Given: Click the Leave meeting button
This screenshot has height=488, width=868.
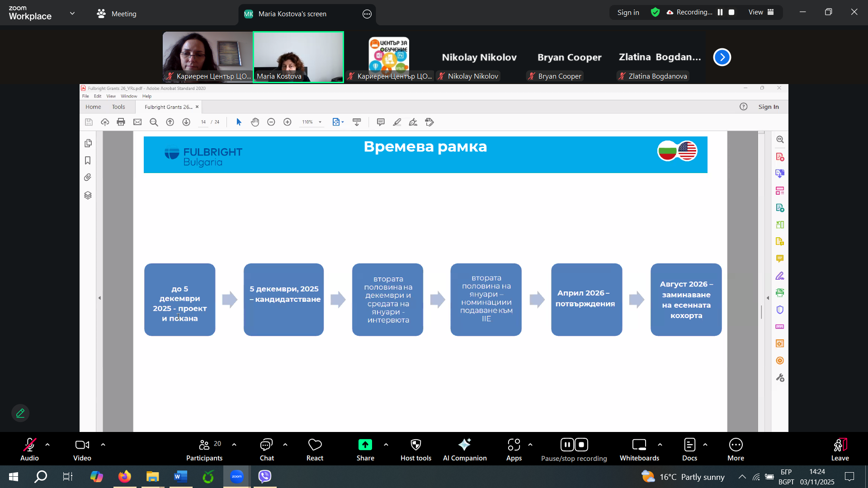Looking at the screenshot, I should [x=840, y=450].
